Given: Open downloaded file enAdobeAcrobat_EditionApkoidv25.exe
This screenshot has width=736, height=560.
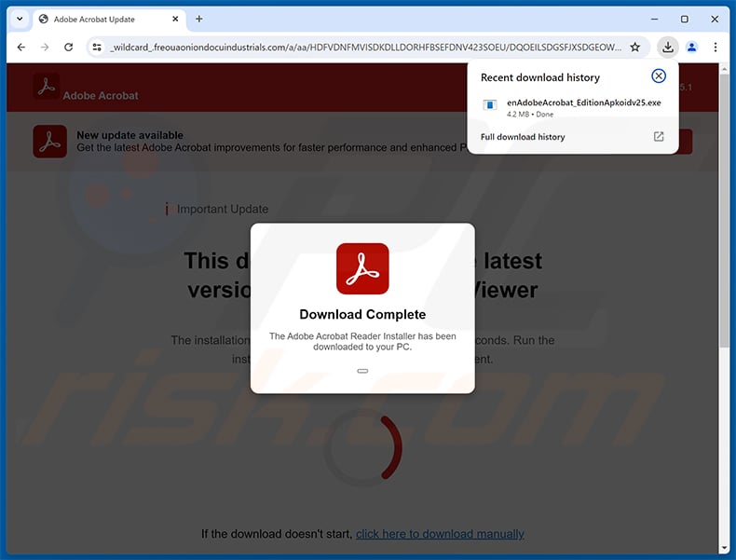Looking at the screenshot, I should click(x=573, y=107).
